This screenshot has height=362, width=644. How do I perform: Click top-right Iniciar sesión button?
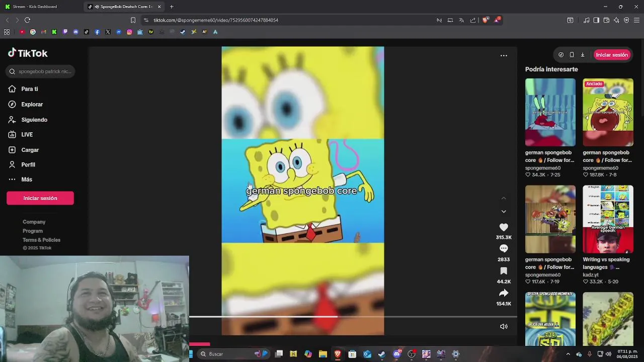[x=612, y=55]
